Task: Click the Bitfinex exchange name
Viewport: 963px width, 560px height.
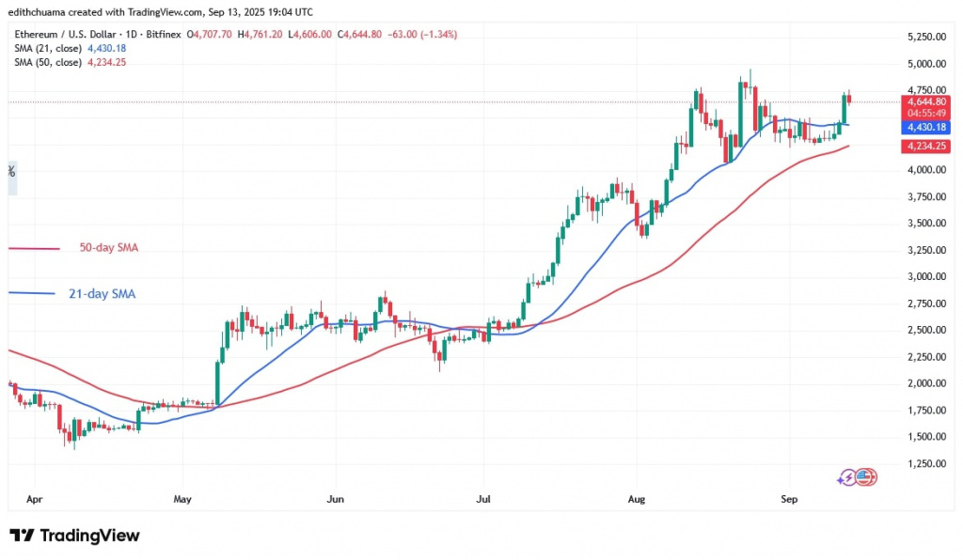Action: (161, 34)
